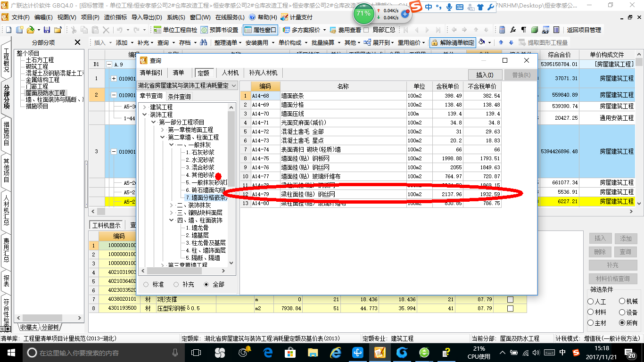Select the 人工 filter radio button
Image resolution: width=644 pixels, height=362 pixels.
point(591,301)
